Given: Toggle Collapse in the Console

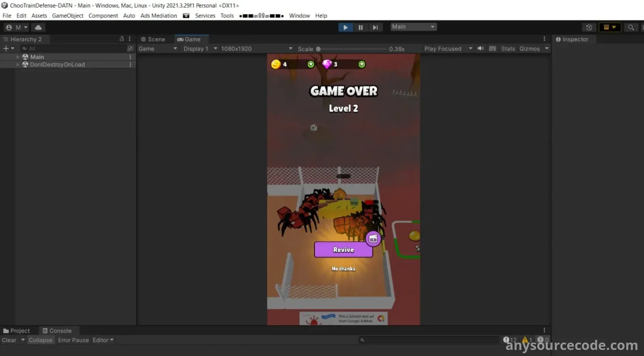Looking at the screenshot, I should coord(41,340).
